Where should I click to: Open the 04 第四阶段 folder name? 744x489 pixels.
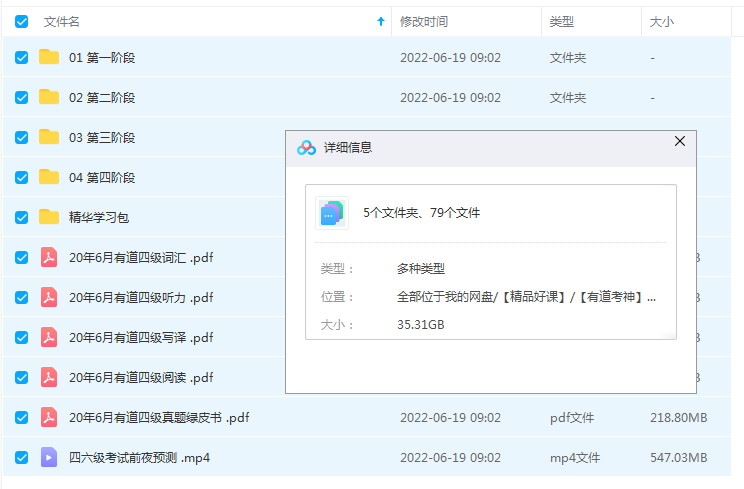point(102,177)
